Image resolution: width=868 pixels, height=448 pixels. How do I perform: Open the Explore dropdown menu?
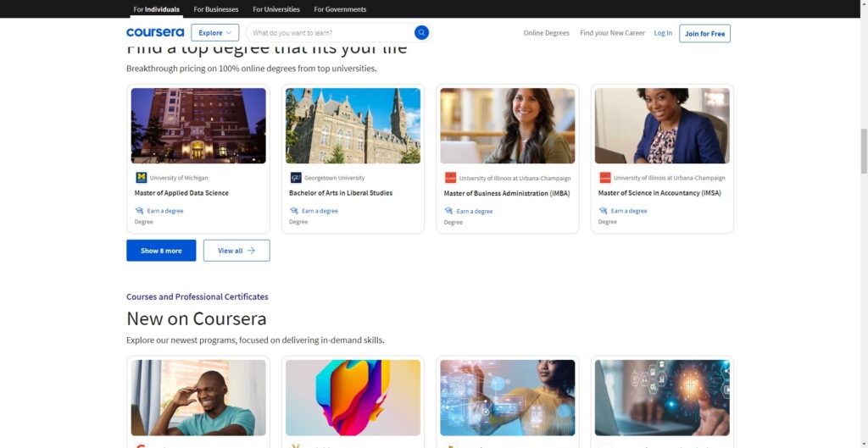point(214,33)
